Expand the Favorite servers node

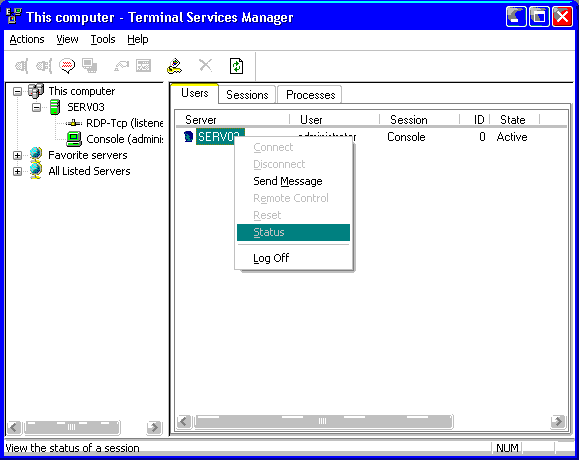(x=17, y=155)
